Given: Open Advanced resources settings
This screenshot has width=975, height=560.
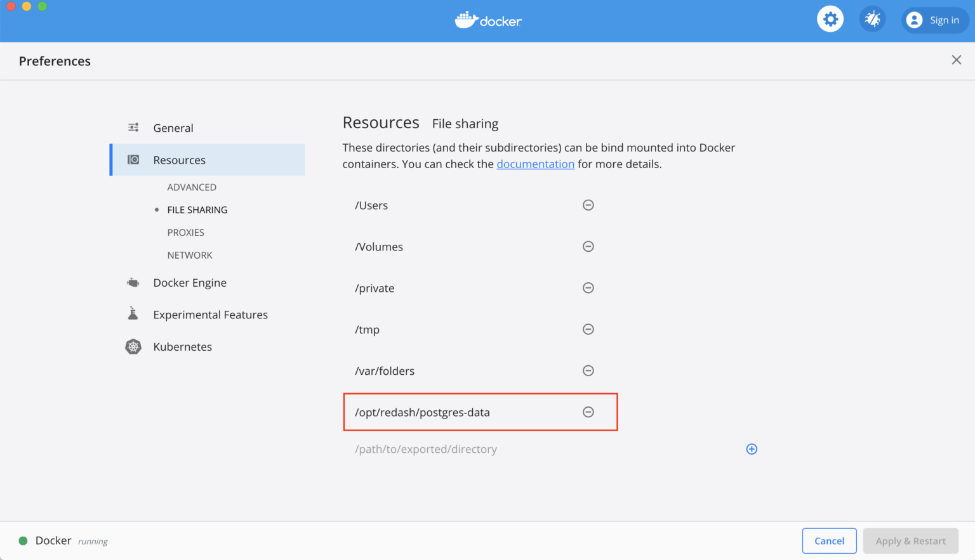Looking at the screenshot, I should coord(192,187).
